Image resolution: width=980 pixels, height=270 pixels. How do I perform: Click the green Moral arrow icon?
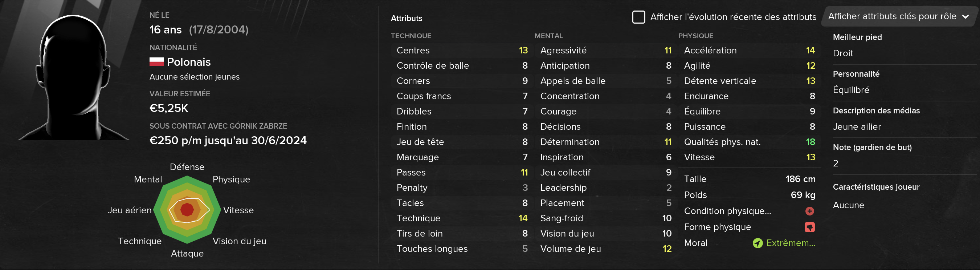[x=758, y=243]
